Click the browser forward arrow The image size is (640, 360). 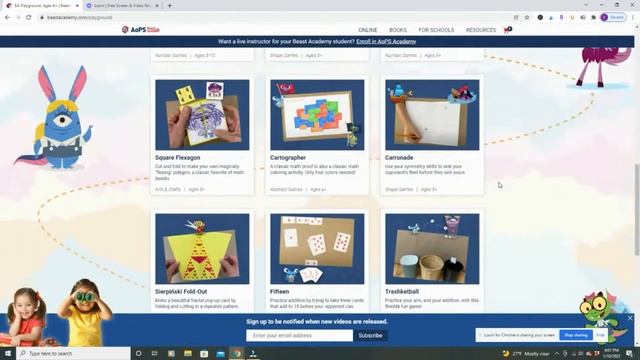18,18
